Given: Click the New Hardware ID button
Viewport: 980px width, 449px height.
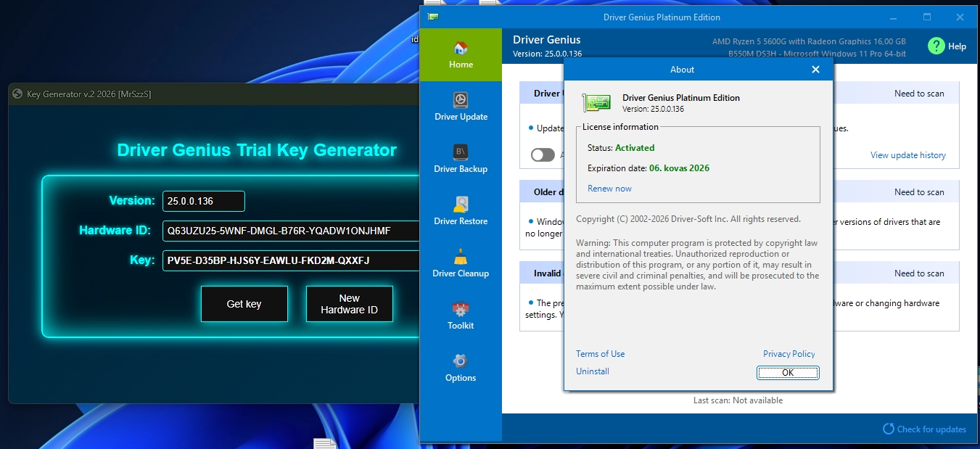Looking at the screenshot, I should coord(349,304).
